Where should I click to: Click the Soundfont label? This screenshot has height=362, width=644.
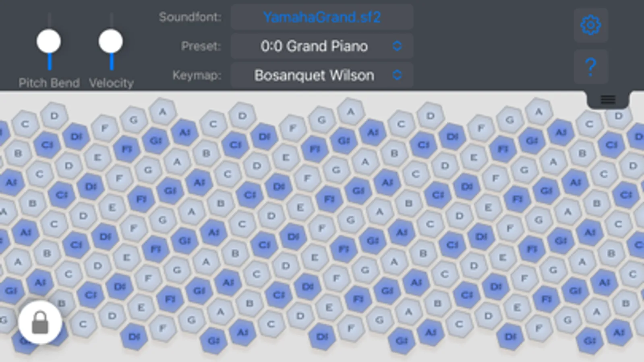pyautogui.click(x=190, y=17)
